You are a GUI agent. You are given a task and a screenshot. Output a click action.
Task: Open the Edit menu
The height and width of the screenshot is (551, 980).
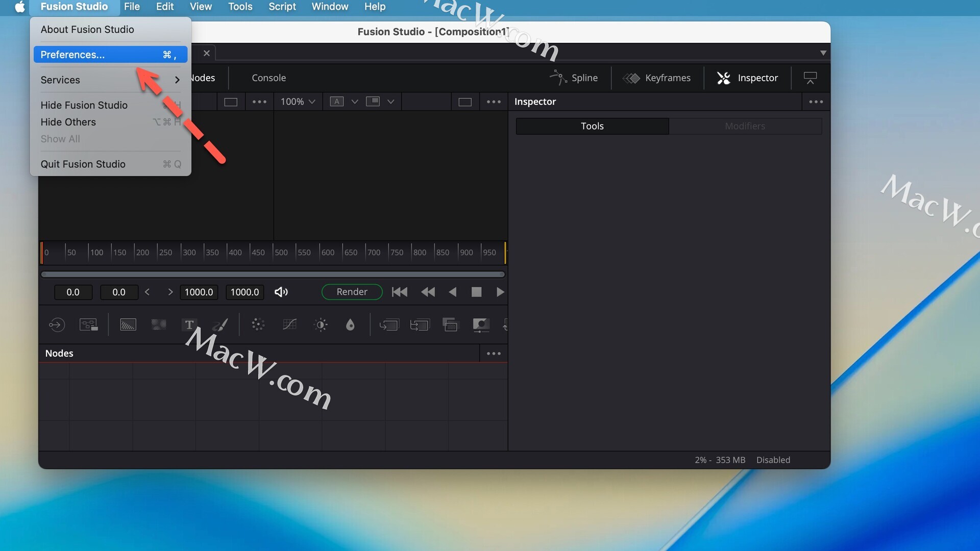click(165, 7)
